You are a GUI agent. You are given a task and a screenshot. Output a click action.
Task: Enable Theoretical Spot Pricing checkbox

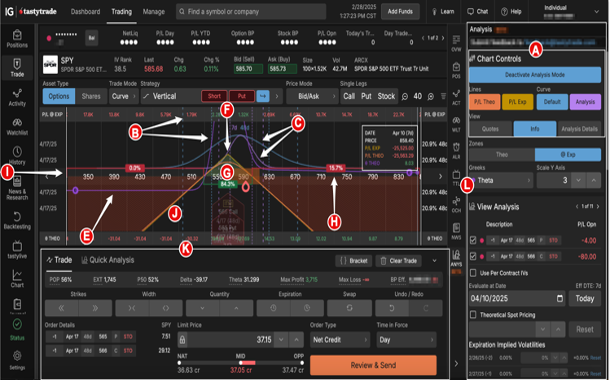[473, 315]
